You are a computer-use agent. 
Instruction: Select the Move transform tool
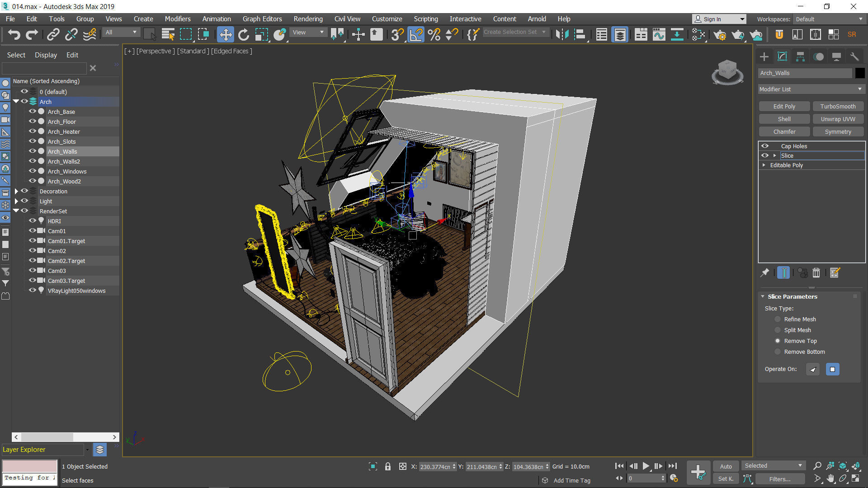tap(225, 34)
